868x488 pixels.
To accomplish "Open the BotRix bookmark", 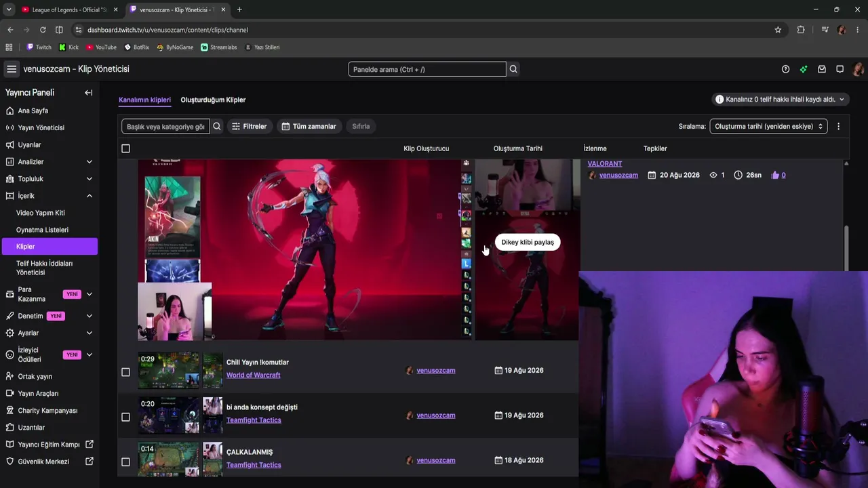I will coord(136,47).
